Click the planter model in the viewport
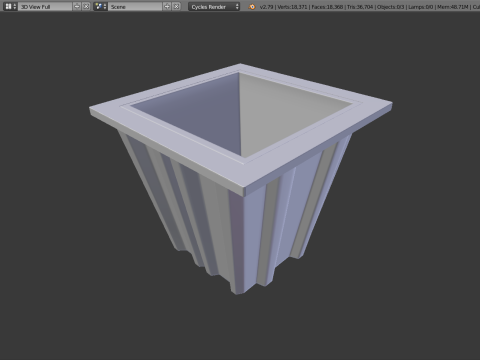 pos(241,178)
